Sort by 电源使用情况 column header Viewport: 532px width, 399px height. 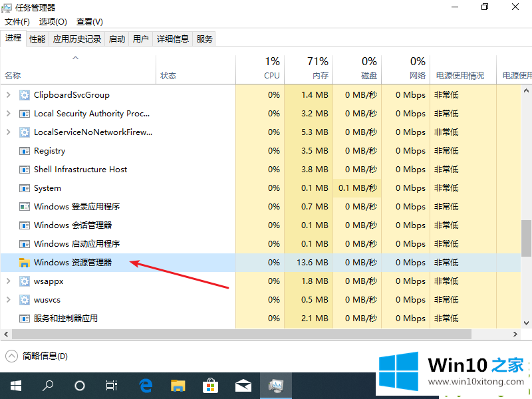(x=463, y=70)
